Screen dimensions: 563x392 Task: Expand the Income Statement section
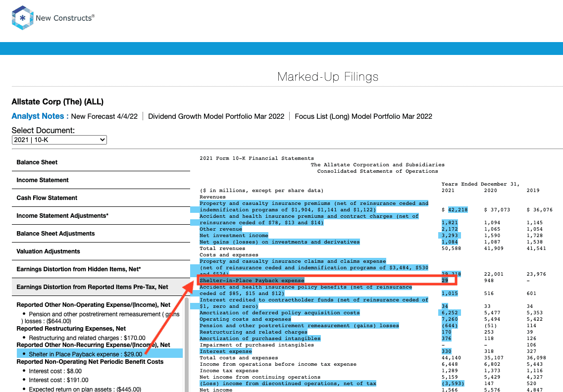point(101,180)
